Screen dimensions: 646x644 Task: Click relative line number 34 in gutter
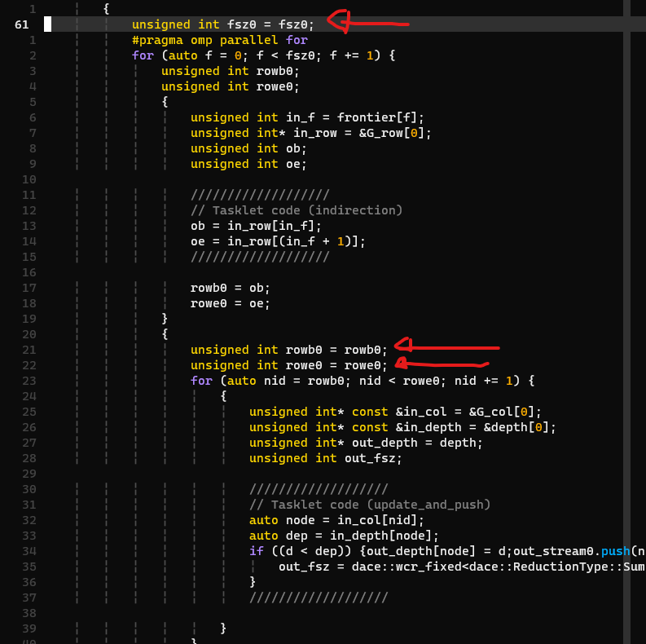point(29,551)
